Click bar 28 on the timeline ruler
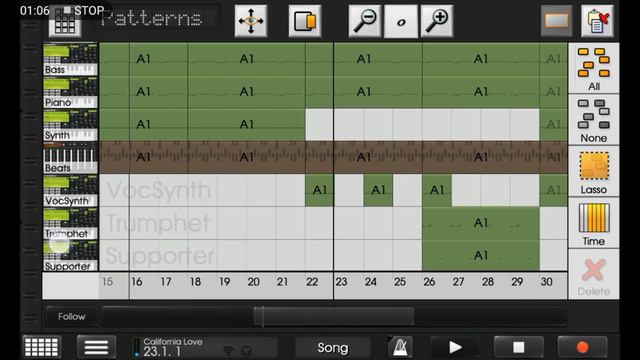The height and width of the screenshot is (360, 640). point(488,282)
